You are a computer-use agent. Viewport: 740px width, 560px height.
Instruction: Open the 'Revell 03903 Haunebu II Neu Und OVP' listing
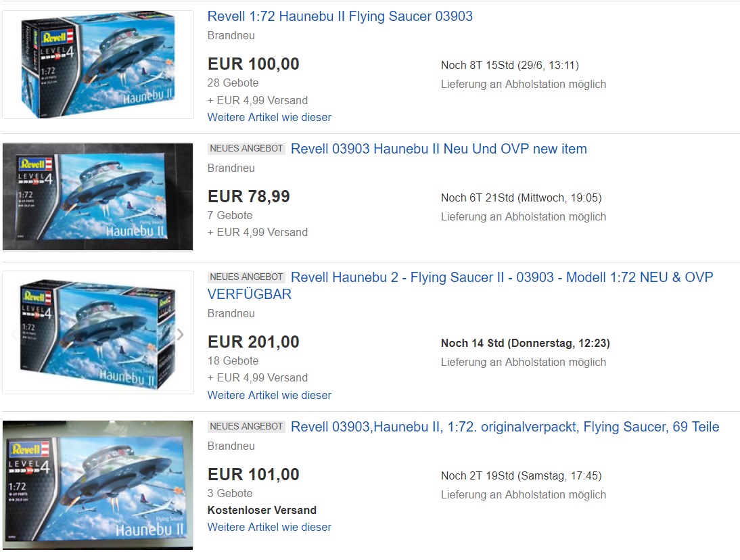[x=438, y=149]
